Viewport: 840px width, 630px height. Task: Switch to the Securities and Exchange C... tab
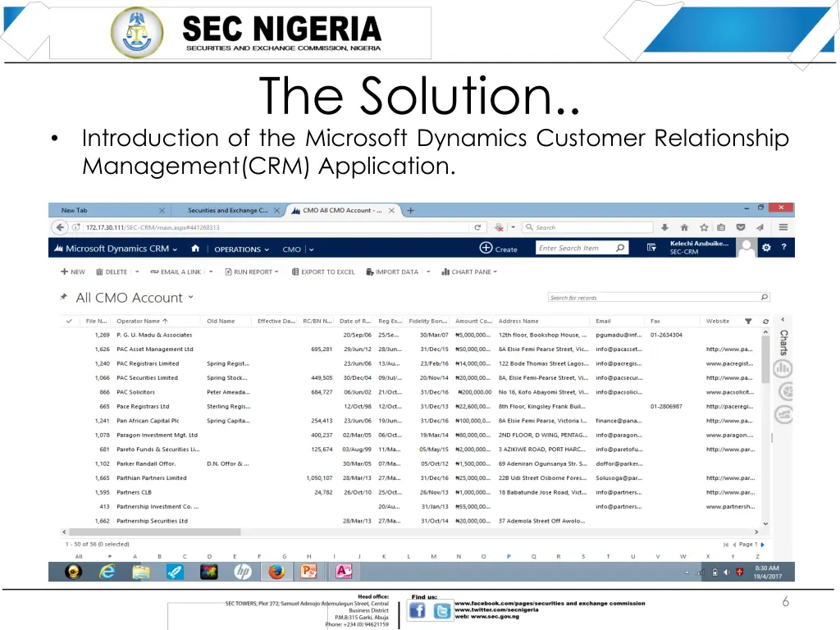click(x=228, y=211)
